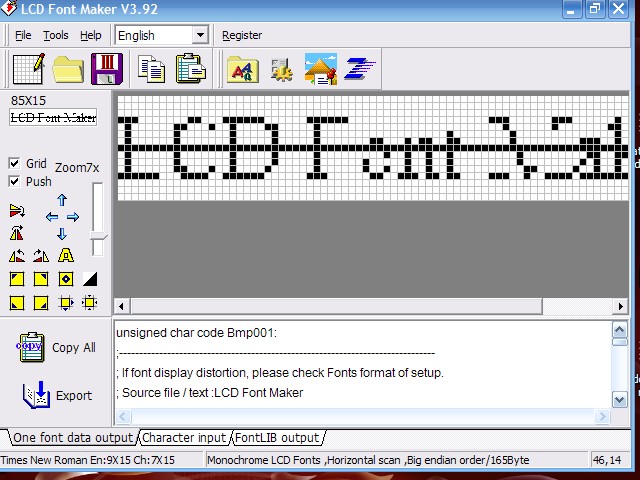Click the rotate left triangle icon
Screen dimensions: 640x480
point(17,256)
